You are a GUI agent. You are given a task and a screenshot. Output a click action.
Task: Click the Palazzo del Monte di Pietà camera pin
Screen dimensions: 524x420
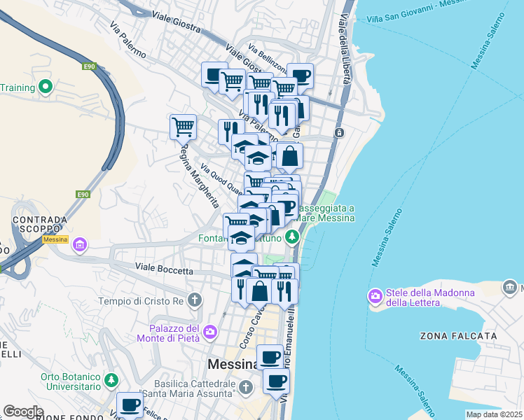pyautogui.click(x=210, y=332)
